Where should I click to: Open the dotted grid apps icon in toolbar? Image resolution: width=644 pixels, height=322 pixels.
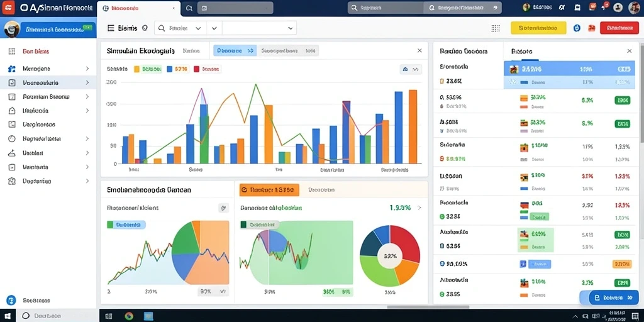496,28
